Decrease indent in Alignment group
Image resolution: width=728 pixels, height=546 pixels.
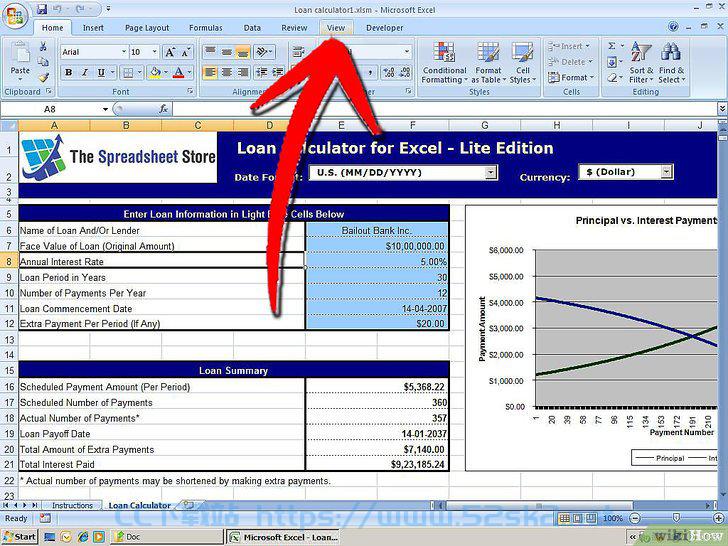(x=262, y=72)
